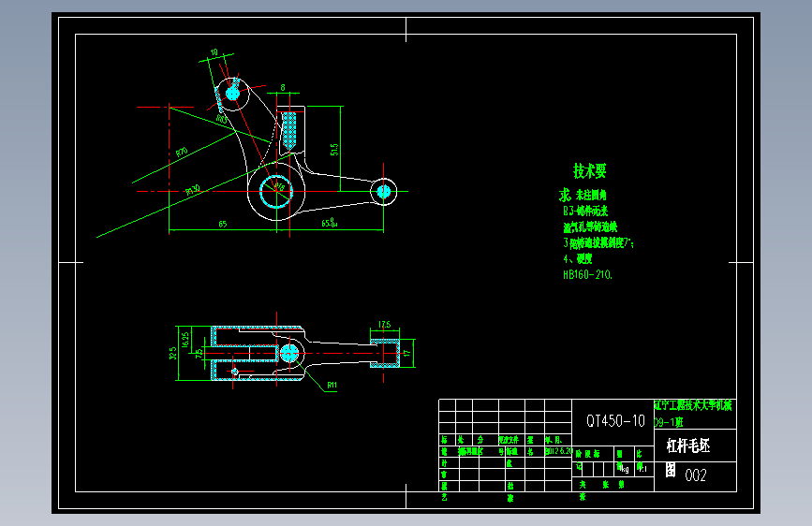Select the 32.5 vertical dimension text

coord(173,354)
